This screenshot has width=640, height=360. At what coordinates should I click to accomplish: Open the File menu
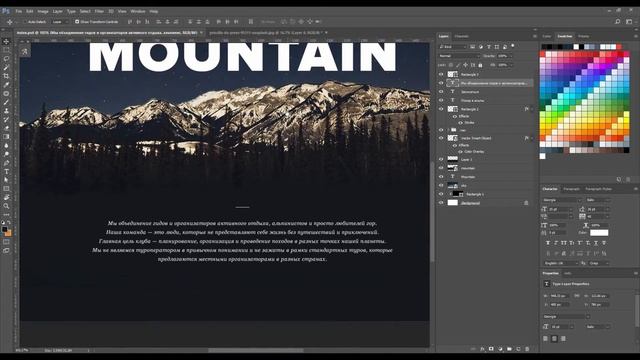[x=19, y=11]
